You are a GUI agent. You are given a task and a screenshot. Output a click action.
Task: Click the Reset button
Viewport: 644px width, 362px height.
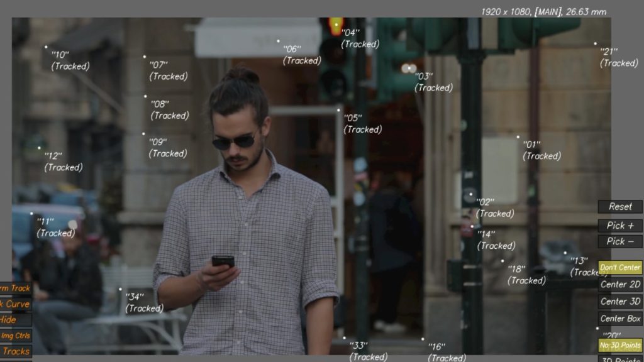pyautogui.click(x=620, y=206)
